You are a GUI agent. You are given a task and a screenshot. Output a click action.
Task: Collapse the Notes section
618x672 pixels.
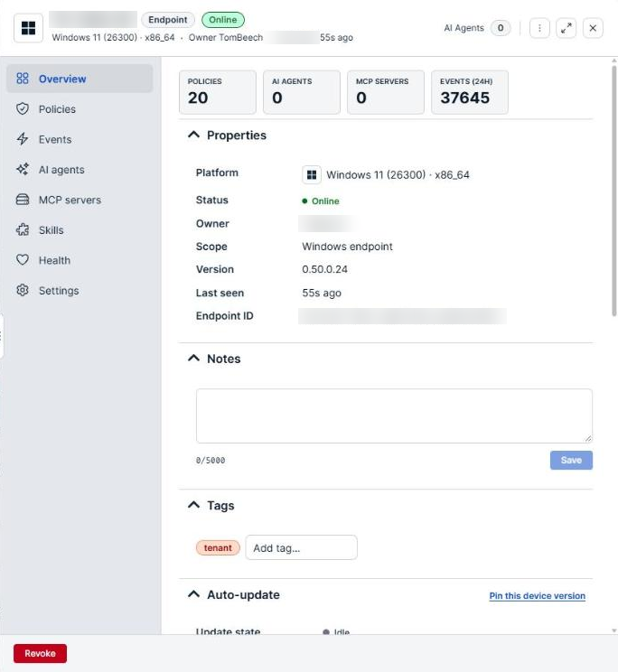(193, 359)
